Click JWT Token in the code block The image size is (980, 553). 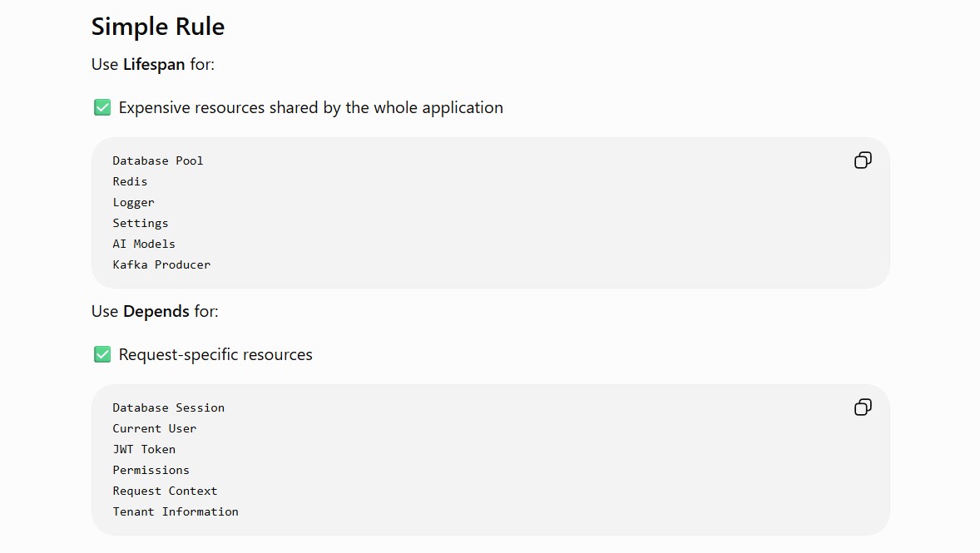point(144,449)
